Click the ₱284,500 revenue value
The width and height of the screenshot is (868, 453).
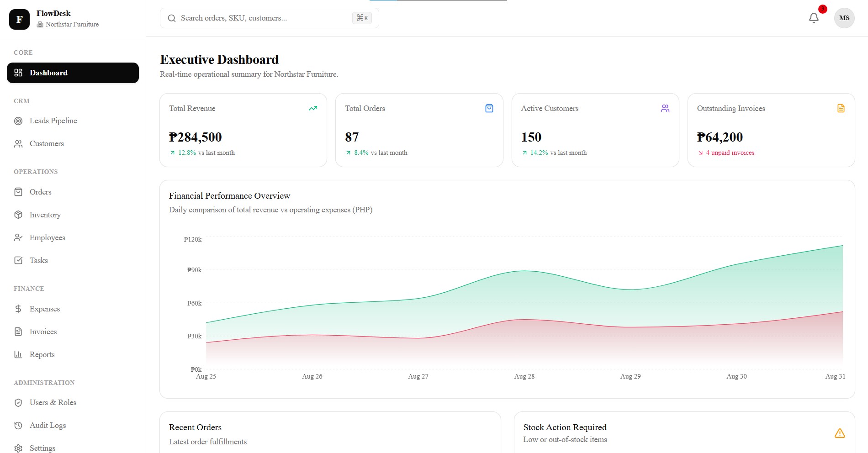pyautogui.click(x=195, y=137)
